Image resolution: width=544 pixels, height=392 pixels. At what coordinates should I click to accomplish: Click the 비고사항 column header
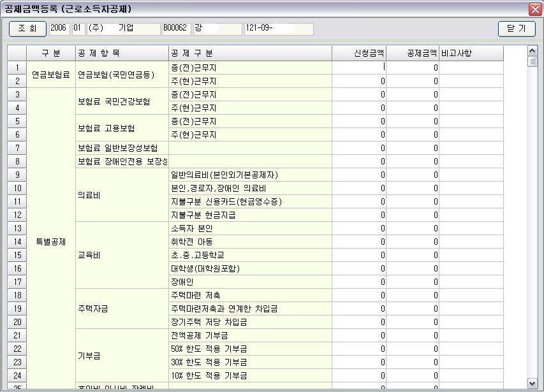pyautogui.click(x=471, y=53)
